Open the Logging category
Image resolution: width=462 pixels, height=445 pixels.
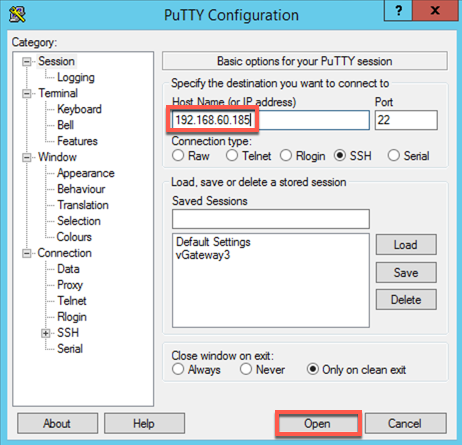[76, 77]
